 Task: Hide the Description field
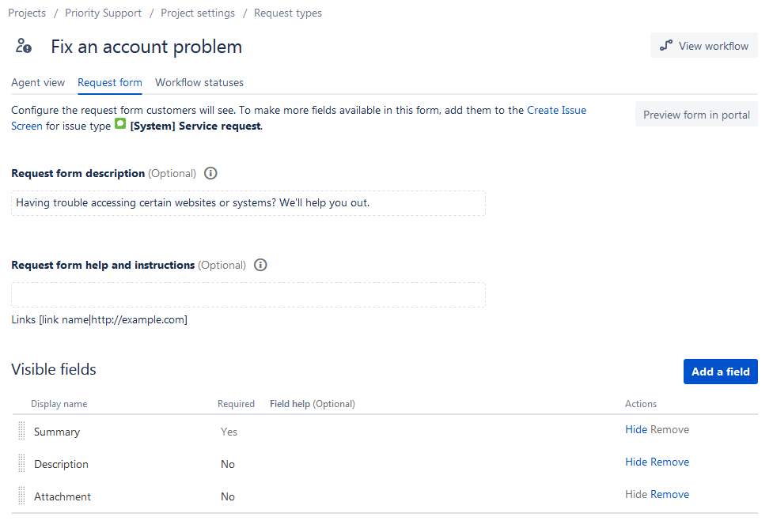(636, 462)
